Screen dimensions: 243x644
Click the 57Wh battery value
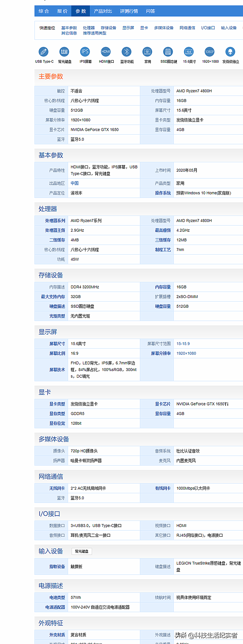click(x=76, y=598)
